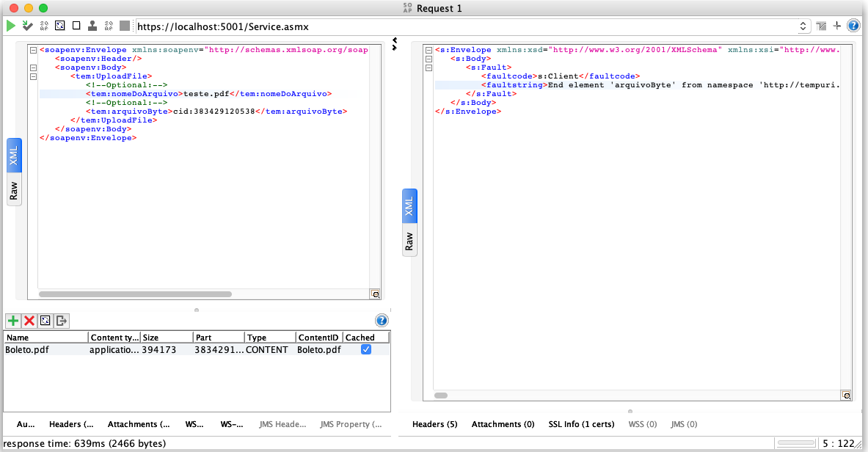Click the splitter collapse arrows between the panels
This screenshot has height=452, width=868.
pyautogui.click(x=394, y=44)
